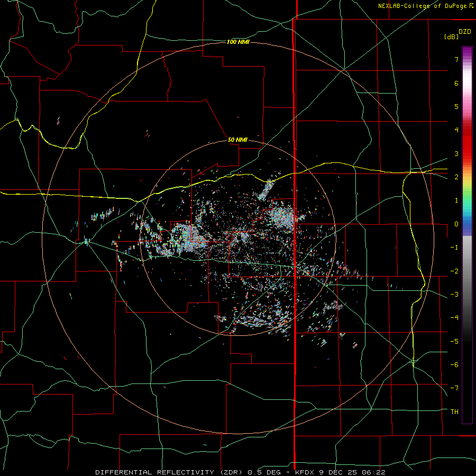Image resolution: width=476 pixels, height=476 pixels.
Task: Click the 7 value on the color scale
Action: click(x=456, y=59)
